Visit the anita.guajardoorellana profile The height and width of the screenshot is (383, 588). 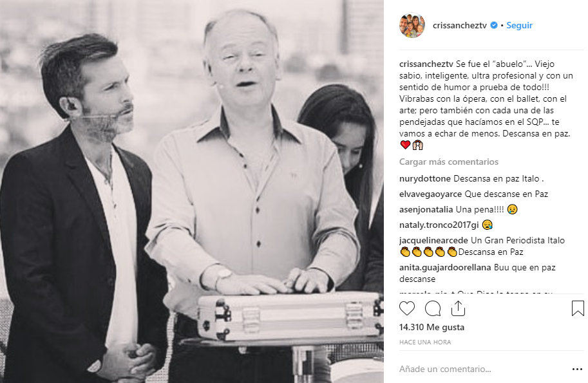tap(445, 267)
